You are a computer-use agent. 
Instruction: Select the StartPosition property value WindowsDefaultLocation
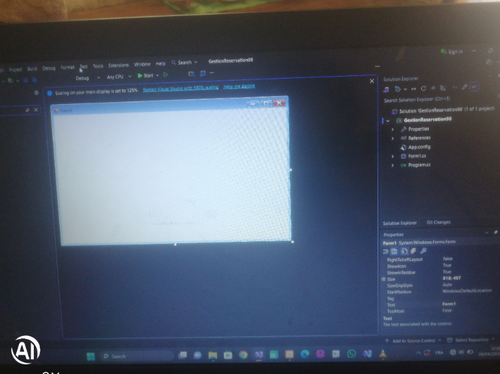[467, 291]
